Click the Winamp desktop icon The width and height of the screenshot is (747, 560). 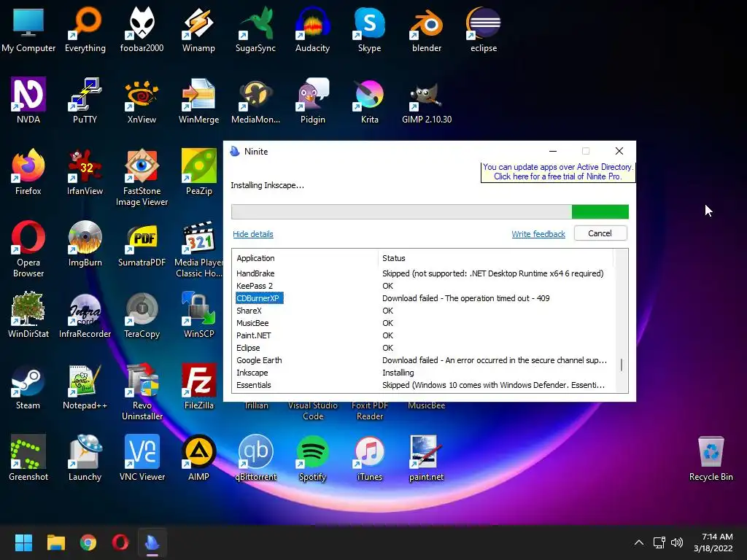198,29
